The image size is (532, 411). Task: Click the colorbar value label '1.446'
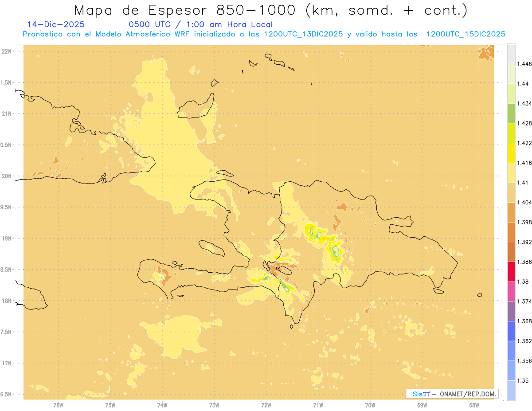(x=524, y=64)
